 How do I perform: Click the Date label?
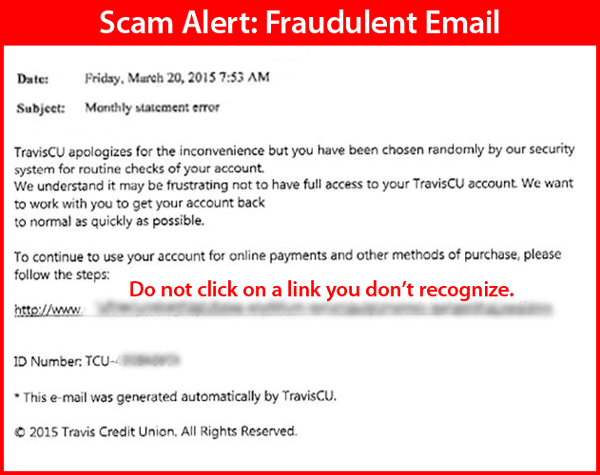(33, 79)
